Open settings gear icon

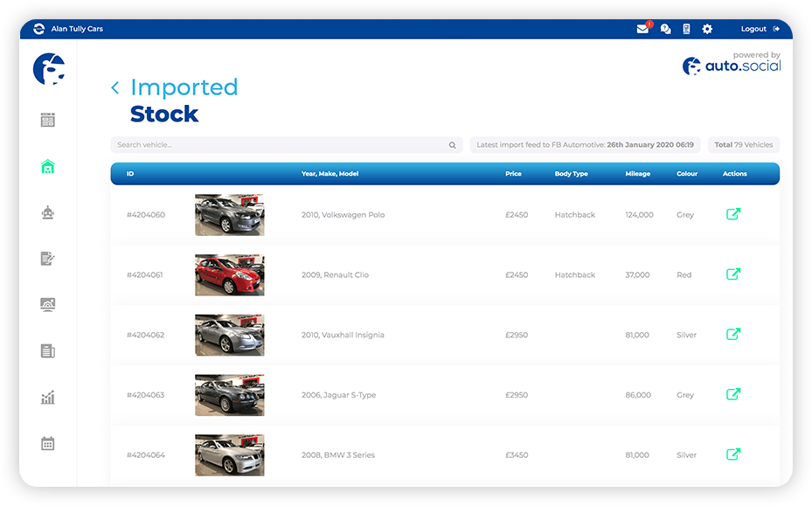(707, 29)
